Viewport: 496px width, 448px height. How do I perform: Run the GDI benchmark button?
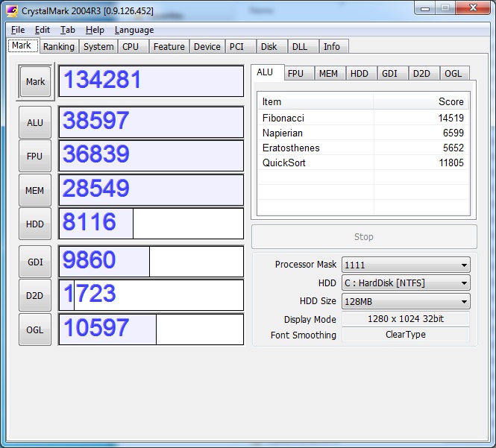(35, 262)
